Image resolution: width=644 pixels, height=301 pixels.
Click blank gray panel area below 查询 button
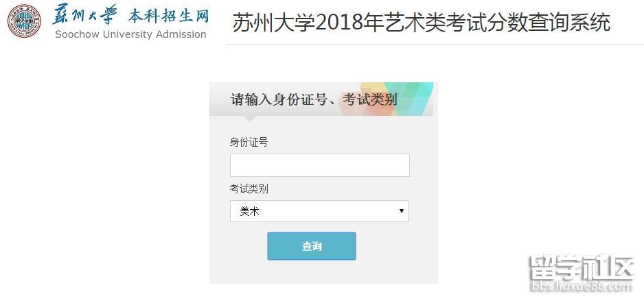pos(323,272)
